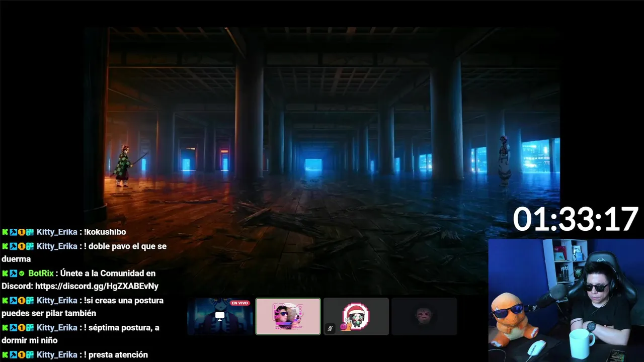This screenshot has height=362, width=644.
Task: Click the hammer badge on the 'presta atención' message
Action: point(13,355)
